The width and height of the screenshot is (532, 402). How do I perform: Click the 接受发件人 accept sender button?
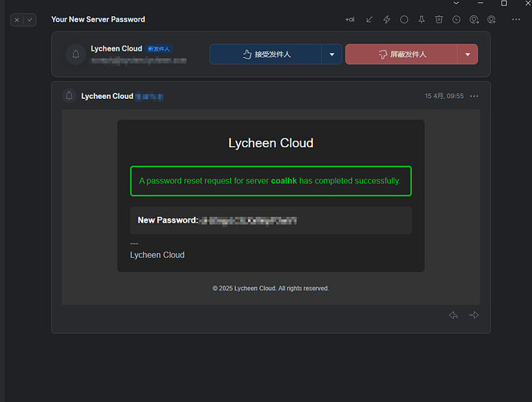coord(266,54)
